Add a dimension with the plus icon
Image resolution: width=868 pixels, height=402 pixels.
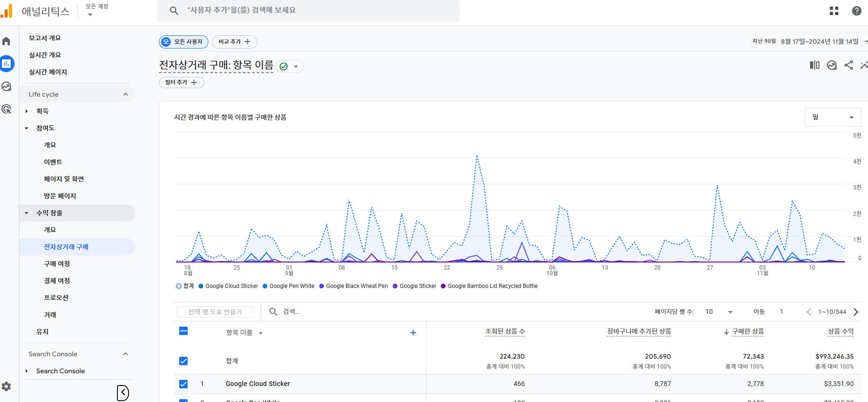[x=413, y=333]
